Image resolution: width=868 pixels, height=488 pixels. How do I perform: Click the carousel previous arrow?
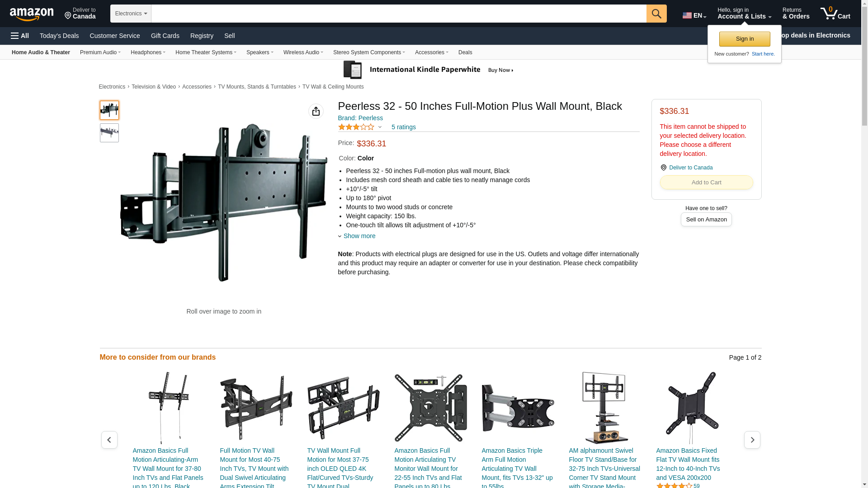click(x=109, y=440)
